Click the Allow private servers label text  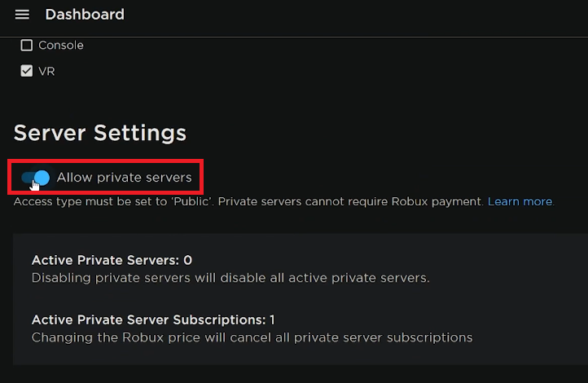pos(124,177)
